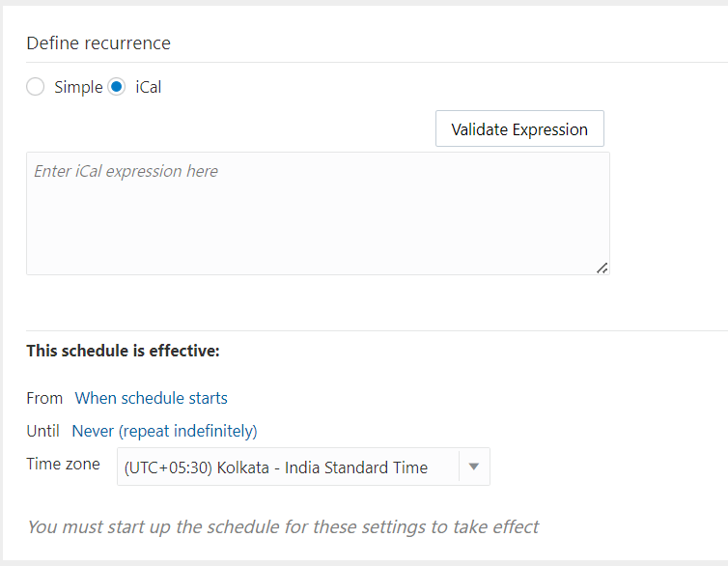Click the italic start-up schedule note
Viewport: 728px width, 566px height.
pyautogui.click(x=282, y=526)
